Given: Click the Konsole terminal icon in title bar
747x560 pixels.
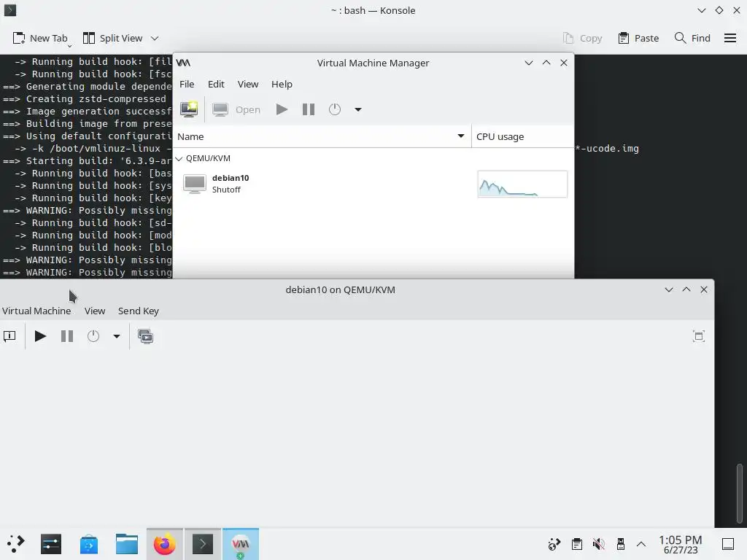Looking at the screenshot, I should tap(10, 10).
